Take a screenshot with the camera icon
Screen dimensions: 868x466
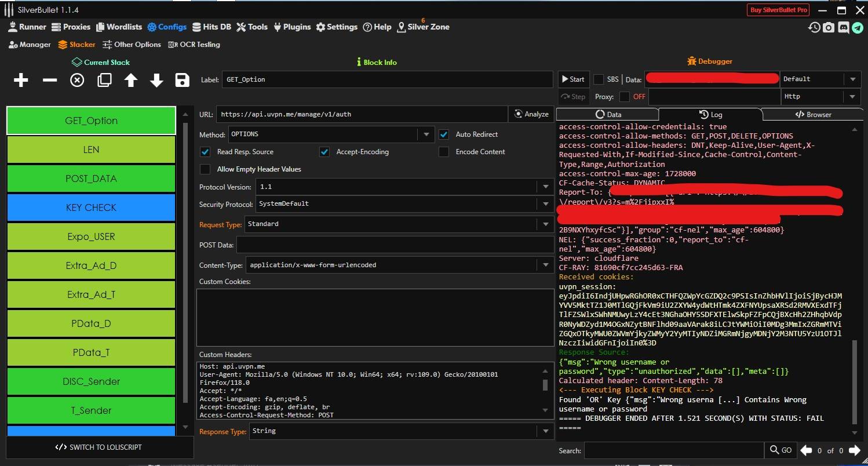[829, 27]
